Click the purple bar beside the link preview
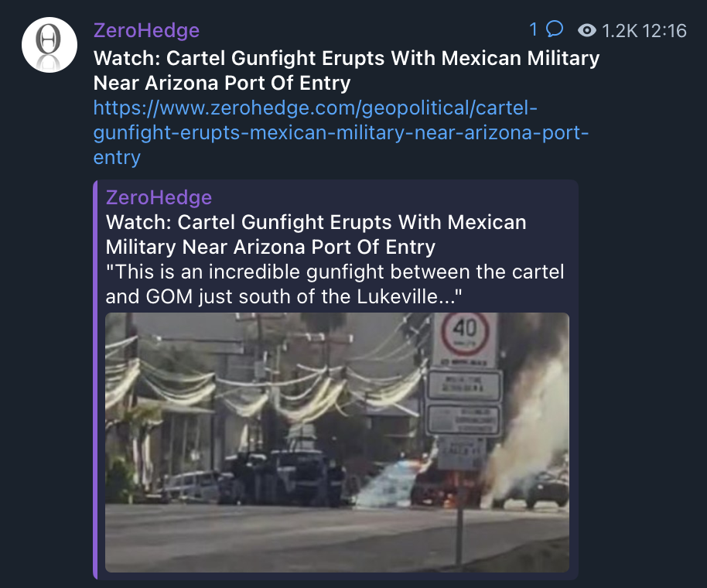Viewport: 707px width, 588px height. coord(95,379)
